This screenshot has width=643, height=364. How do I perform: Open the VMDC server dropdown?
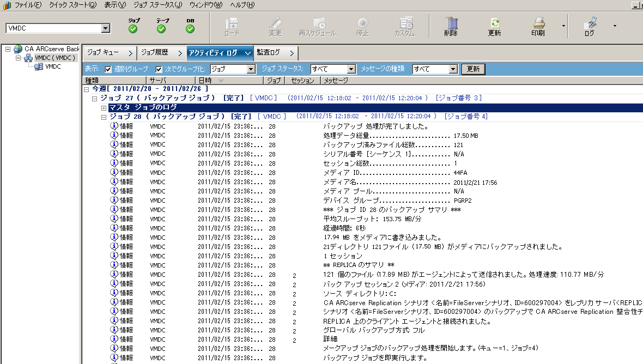tap(105, 28)
